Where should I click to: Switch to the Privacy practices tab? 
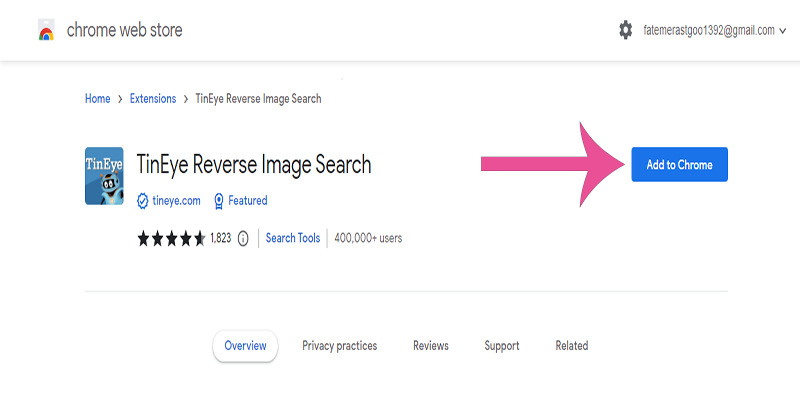[x=339, y=346]
